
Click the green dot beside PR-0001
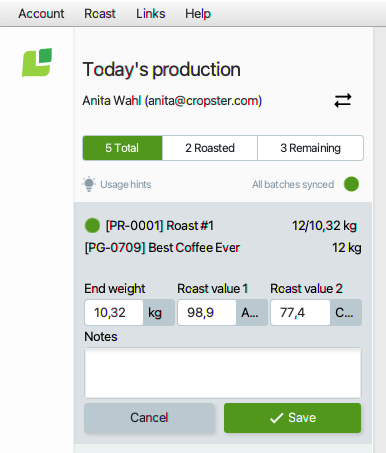[92, 226]
